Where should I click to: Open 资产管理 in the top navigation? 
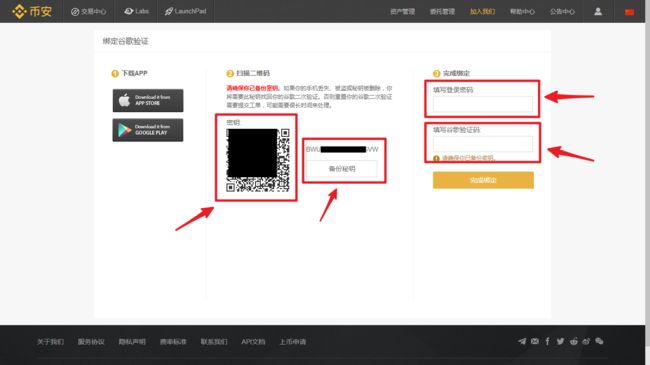[x=403, y=12]
